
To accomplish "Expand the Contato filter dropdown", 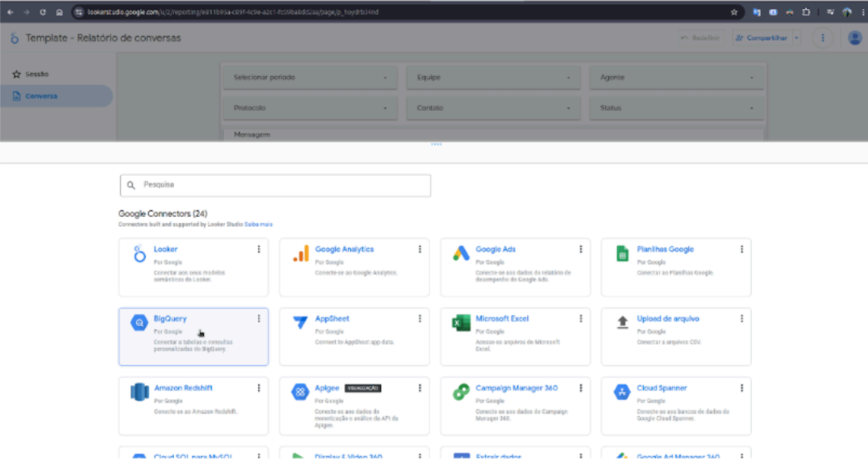I will coord(493,108).
